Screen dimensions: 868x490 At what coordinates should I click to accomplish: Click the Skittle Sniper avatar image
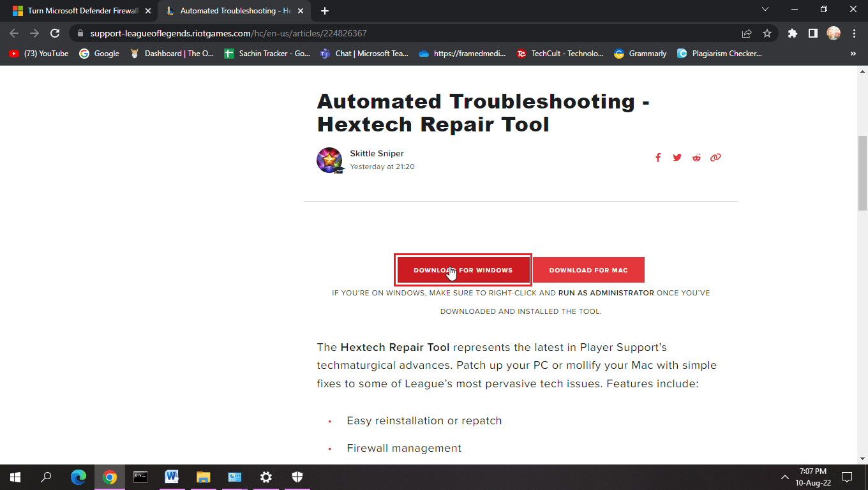[x=329, y=160]
